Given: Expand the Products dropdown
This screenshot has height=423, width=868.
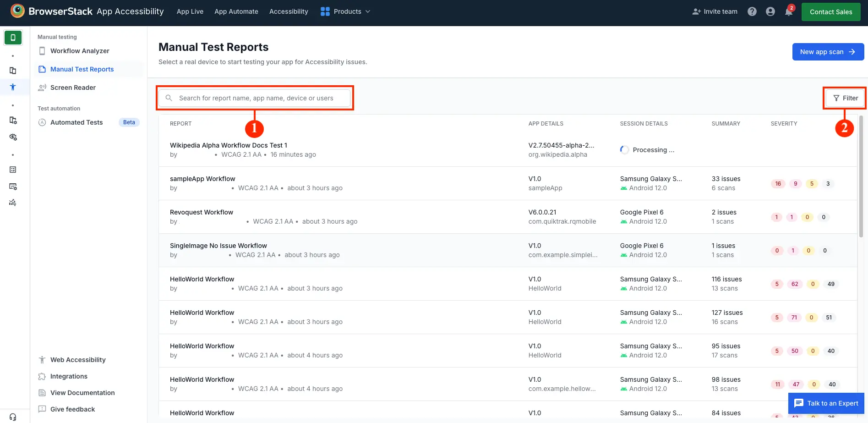Looking at the screenshot, I should coord(345,11).
